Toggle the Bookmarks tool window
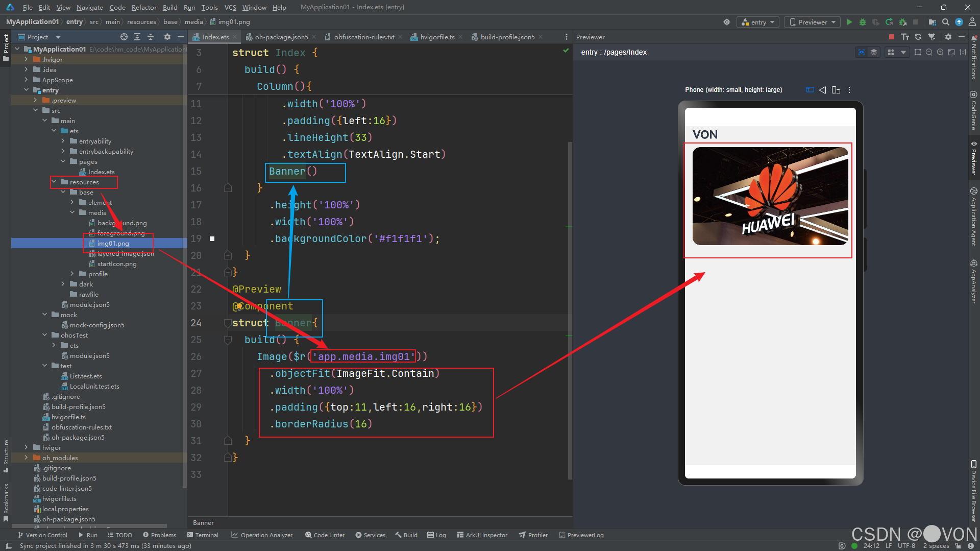This screenshot has width=980, height=551. click(6, 502)
